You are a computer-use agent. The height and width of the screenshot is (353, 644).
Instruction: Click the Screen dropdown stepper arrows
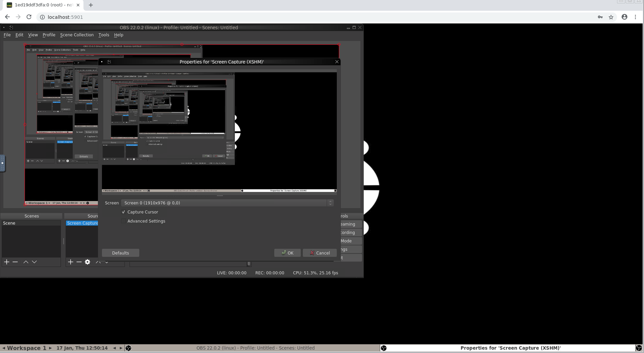[330, 203]
